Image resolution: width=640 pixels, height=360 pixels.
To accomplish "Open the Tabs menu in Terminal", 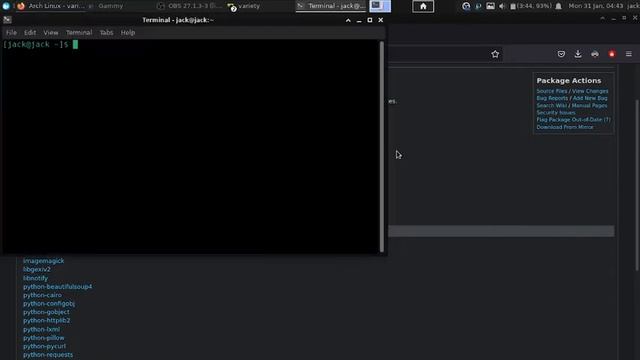I will pyautogui.click(x=106, y=32).
